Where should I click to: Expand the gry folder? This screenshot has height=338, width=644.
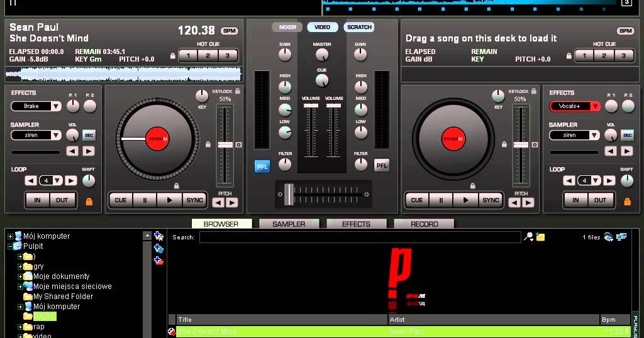coord(20,266)
